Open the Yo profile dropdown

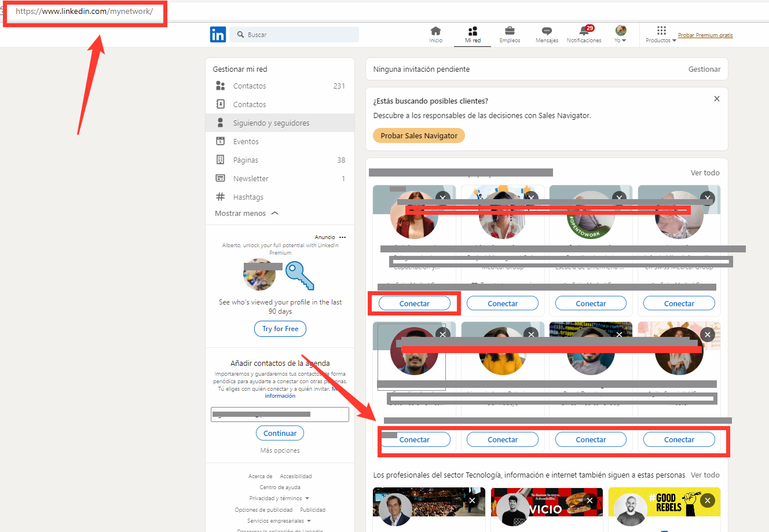[621, 35]
